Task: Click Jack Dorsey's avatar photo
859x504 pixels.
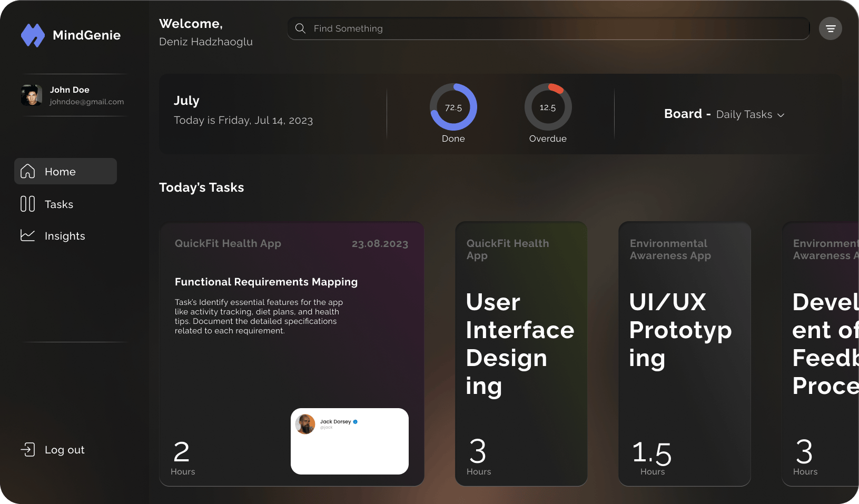Action: pos(305,424)
